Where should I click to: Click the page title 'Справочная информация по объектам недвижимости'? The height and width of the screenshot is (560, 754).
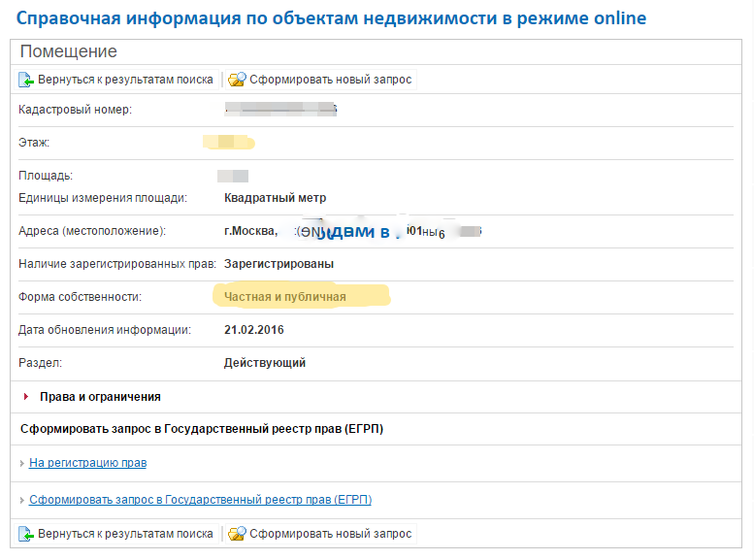point(332,18)
